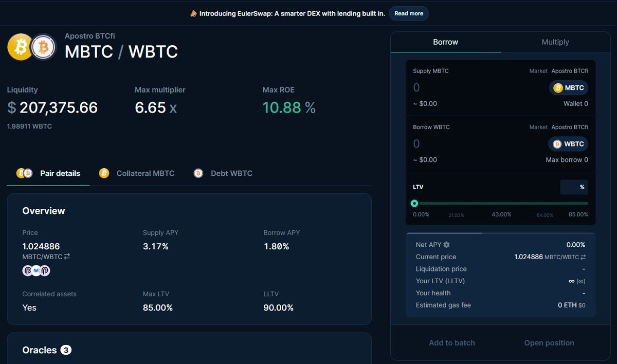Open the WBTC token selector in Borrow
This screenshot has width=617, height=364.
coord(569,144)
